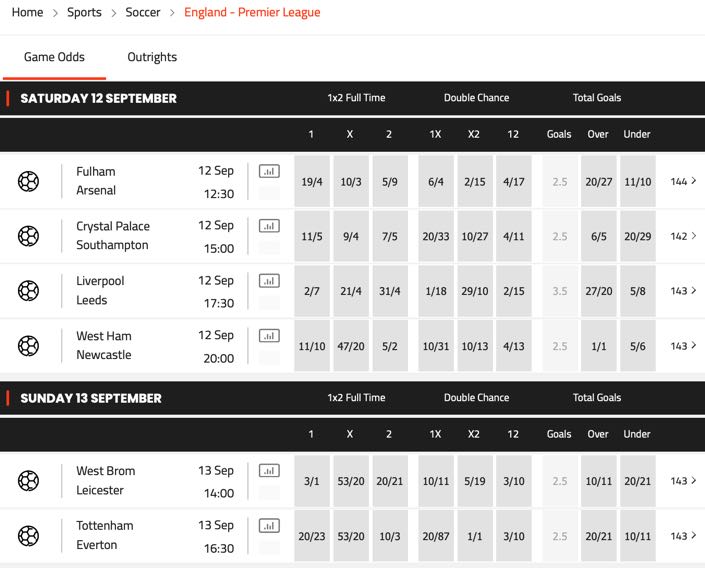Select Under 2.5 goals 11/10 for Fulham Arsenal
Viewport: 705px width, 568px height.
point(638,181)
